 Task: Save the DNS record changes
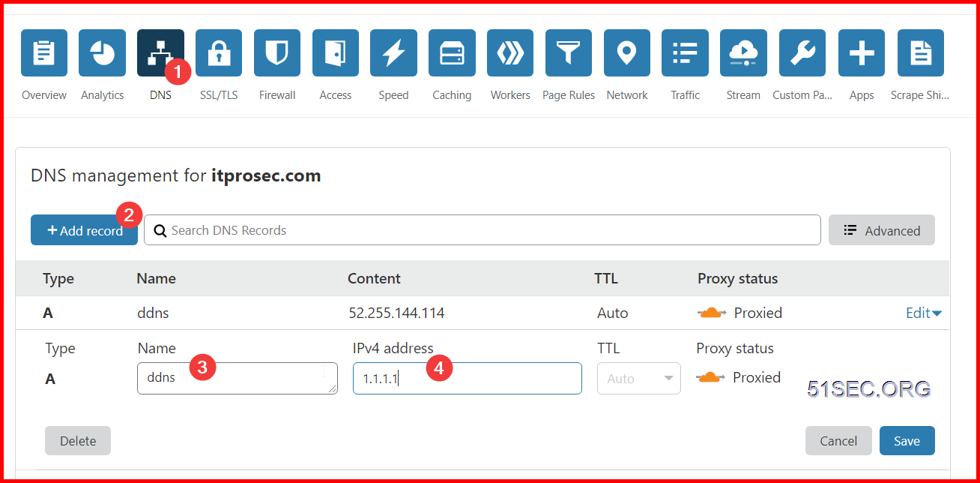(907, 441)
